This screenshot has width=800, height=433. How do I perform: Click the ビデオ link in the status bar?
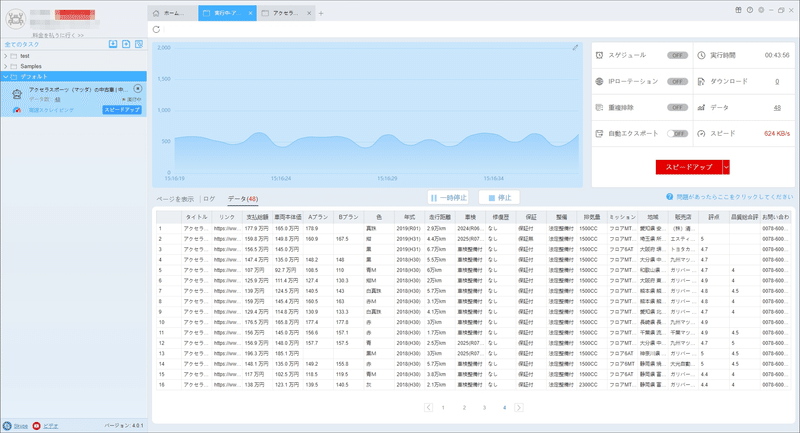(x=51, y=426)
